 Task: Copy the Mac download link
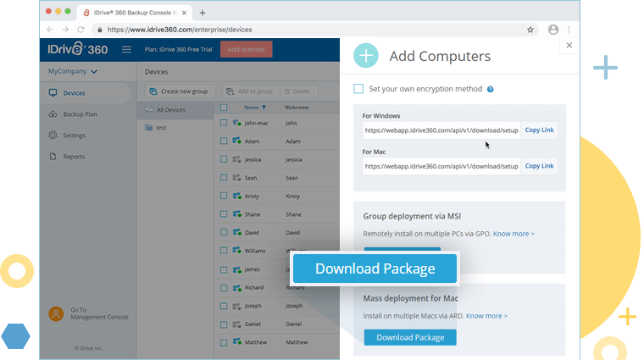tap(539, 166)
